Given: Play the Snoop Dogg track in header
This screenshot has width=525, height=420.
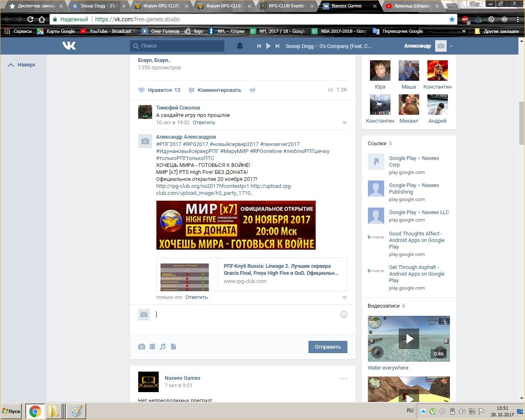Looking at the screenshot, I should click(x=268, y=46).
